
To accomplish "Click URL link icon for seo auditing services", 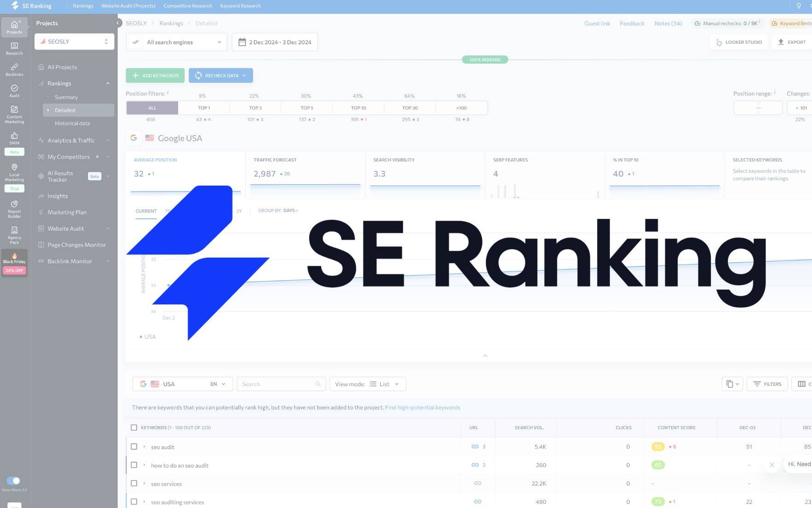I will (478, 502).
